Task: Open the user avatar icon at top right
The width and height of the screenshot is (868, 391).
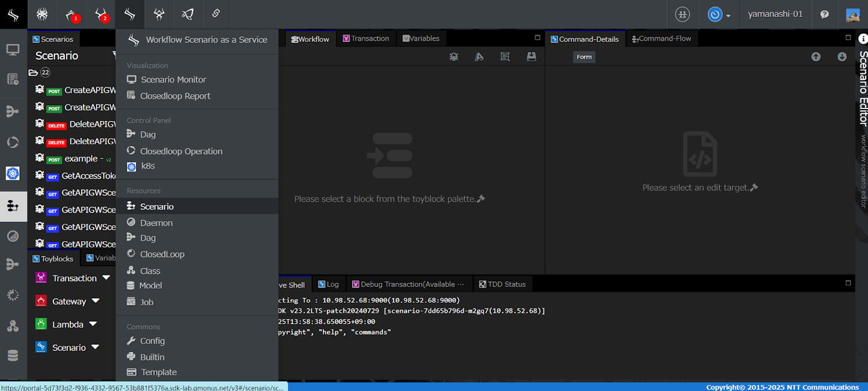Action: 853,15
